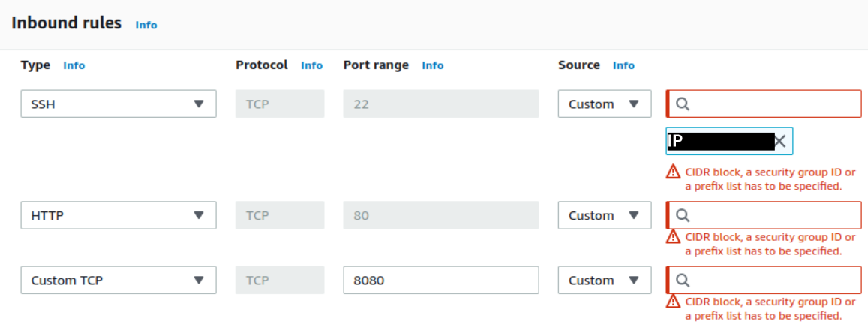Open the SSH type dropdown

click(119, 104)
